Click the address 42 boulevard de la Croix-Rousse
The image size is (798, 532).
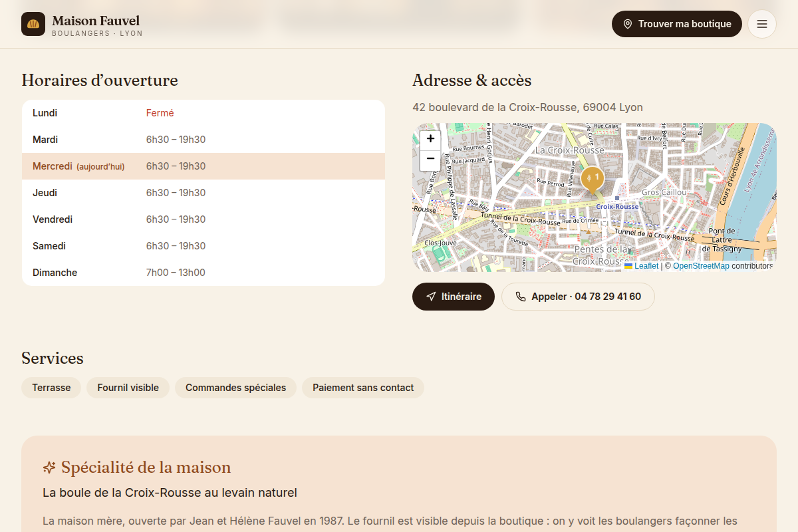pyautogui.click(x=527, y=107)
